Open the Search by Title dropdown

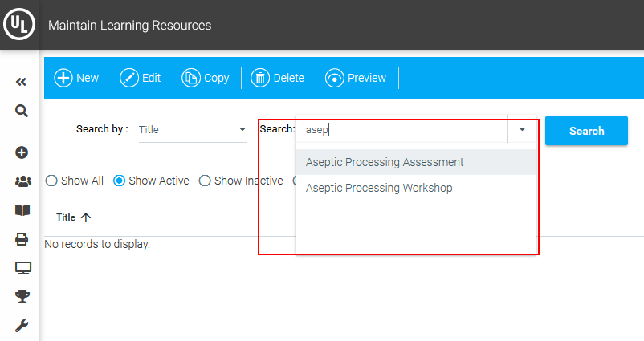tap(192, 130)
